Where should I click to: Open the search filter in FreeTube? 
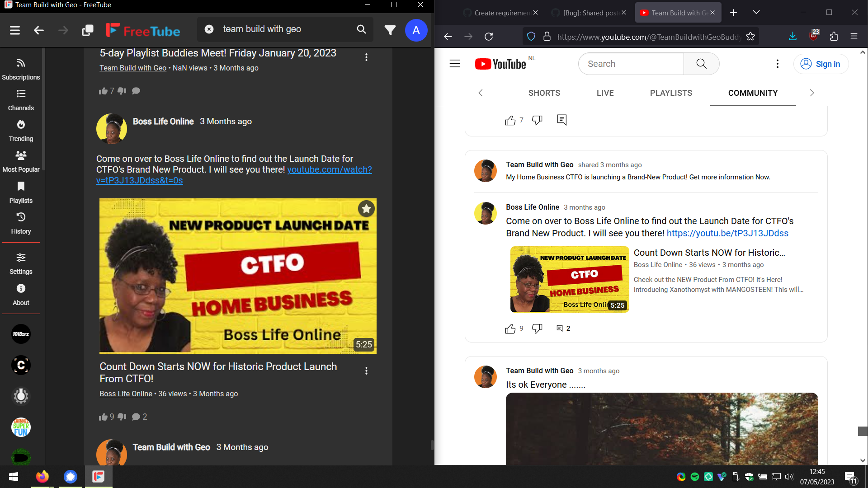[x=390, y=29]
